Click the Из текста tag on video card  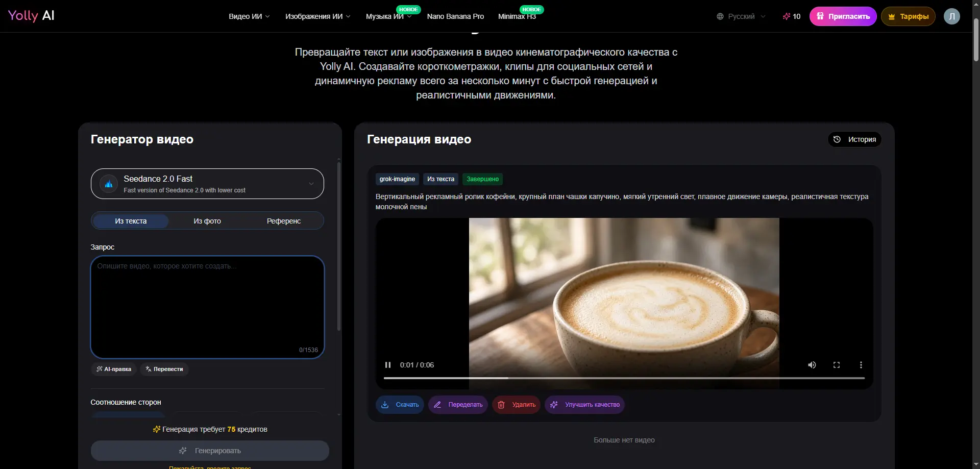440,179
